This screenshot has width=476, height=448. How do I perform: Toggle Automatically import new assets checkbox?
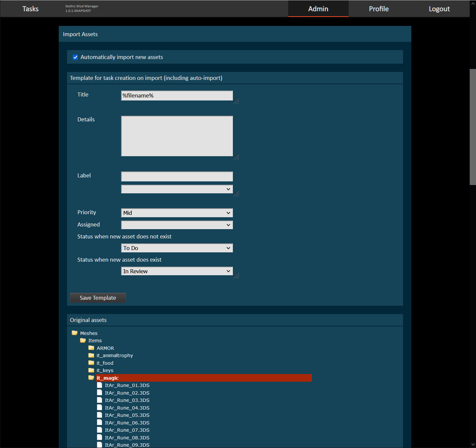[75, 57]
